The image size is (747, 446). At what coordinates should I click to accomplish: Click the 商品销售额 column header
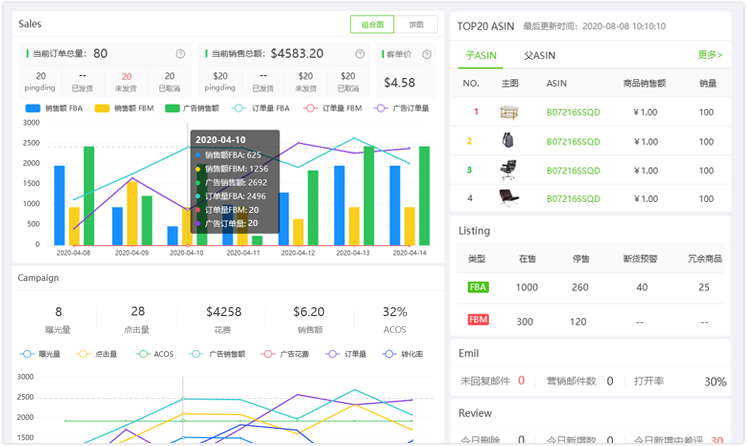click(x=644, y=83)
